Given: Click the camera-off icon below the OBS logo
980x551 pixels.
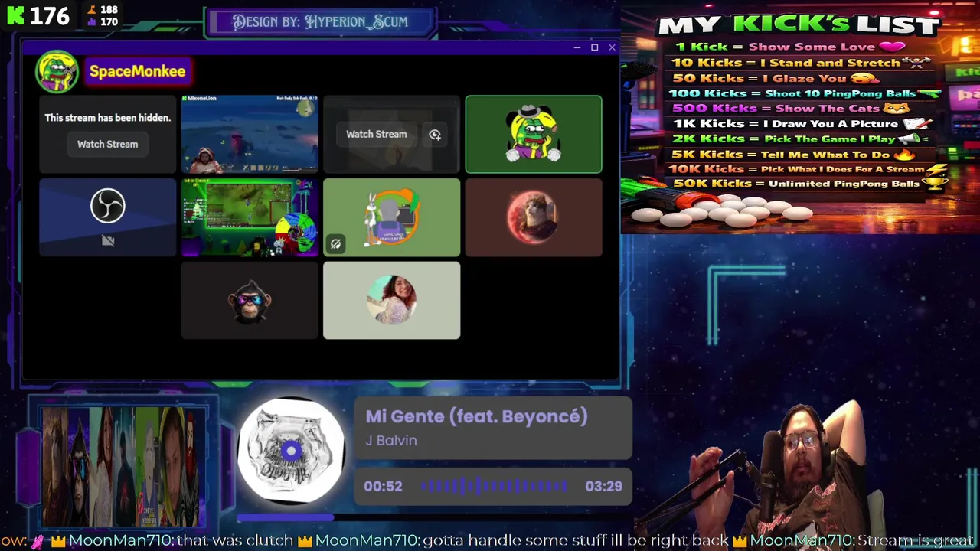Looking at the screenshot, I should point(108,240).
